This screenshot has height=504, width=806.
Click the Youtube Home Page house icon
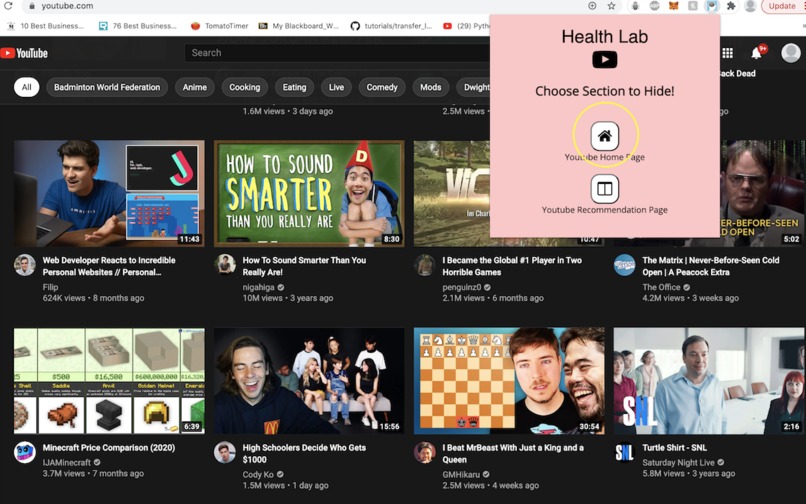click(604, 136)
